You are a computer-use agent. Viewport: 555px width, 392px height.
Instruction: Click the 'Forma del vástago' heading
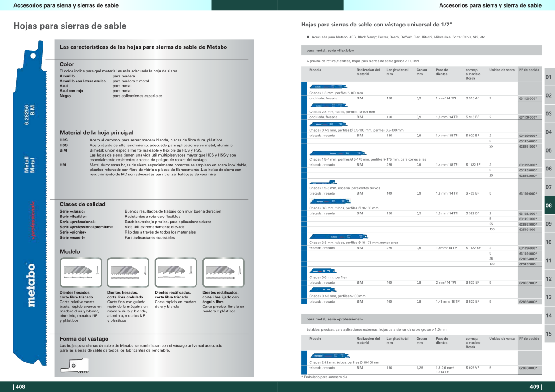[x=84, y=339]
